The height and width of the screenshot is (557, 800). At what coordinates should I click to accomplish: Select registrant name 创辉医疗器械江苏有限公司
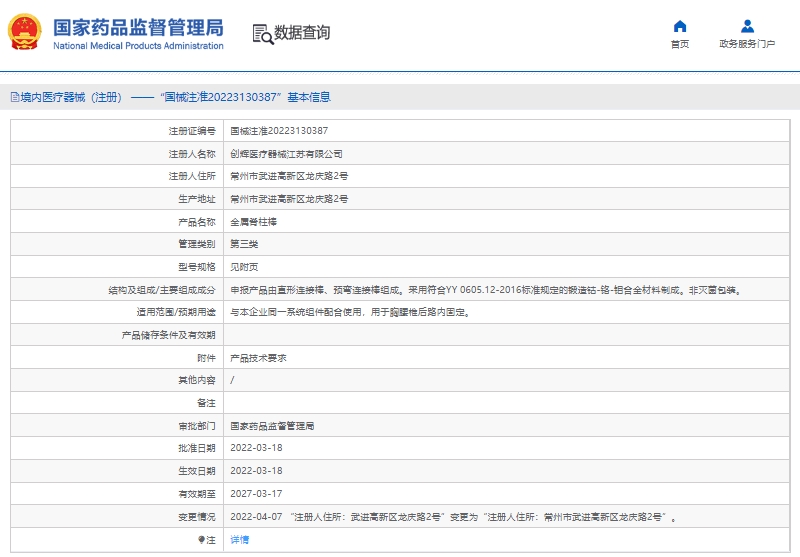coord(286,154)
